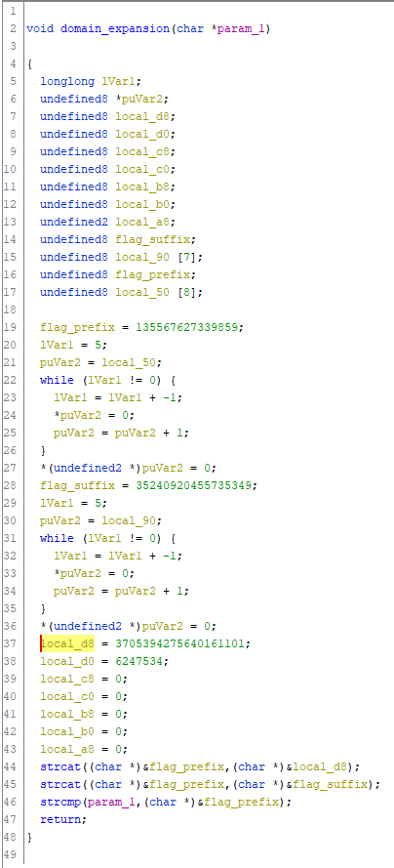The height and width of the screenshot is (868, 394).
Task: Select flag_suffix in its undefined8 declaration
Action: (152, 239)
